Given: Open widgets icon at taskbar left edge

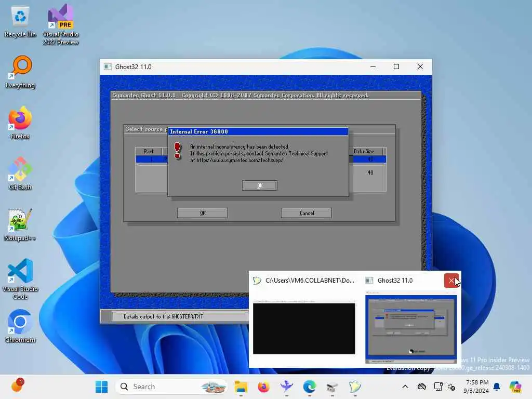Looking at the screenshot, I should pos(17,386).
